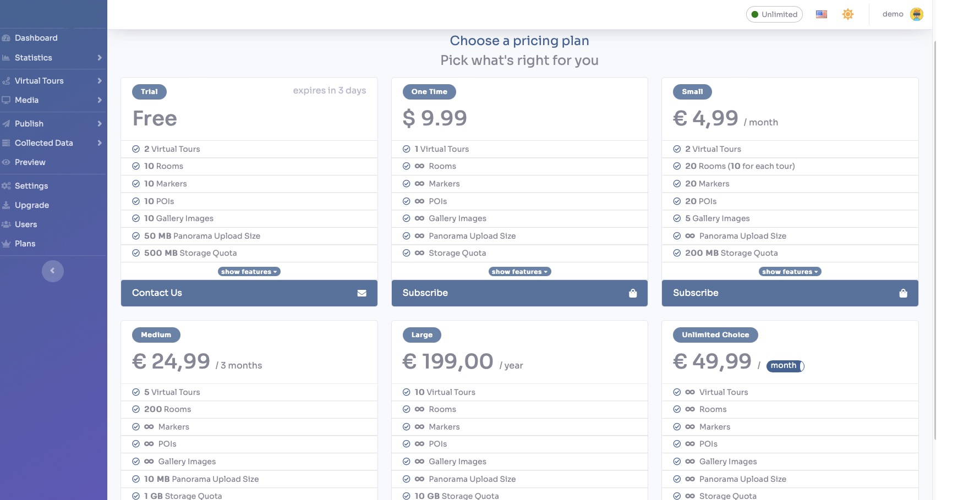
Task: Open the US flag language selector
Action: pos(821,14)
